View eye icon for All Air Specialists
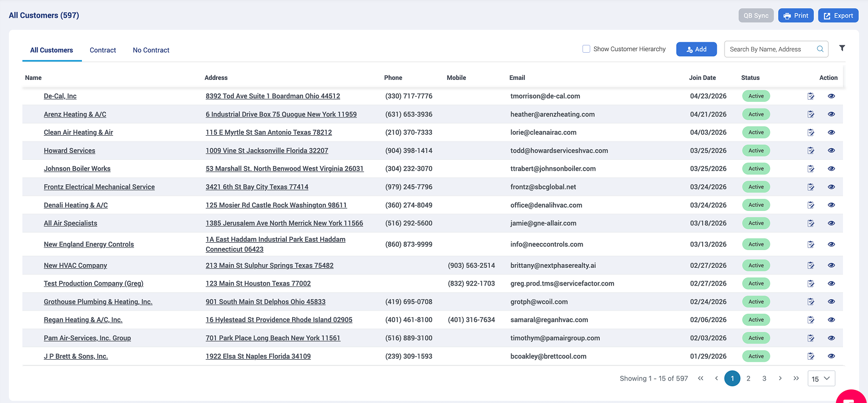 tap(831, 223)
